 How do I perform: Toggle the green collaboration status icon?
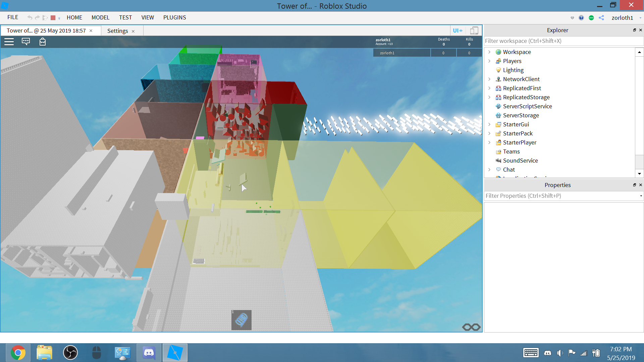[x=591, y=18]
